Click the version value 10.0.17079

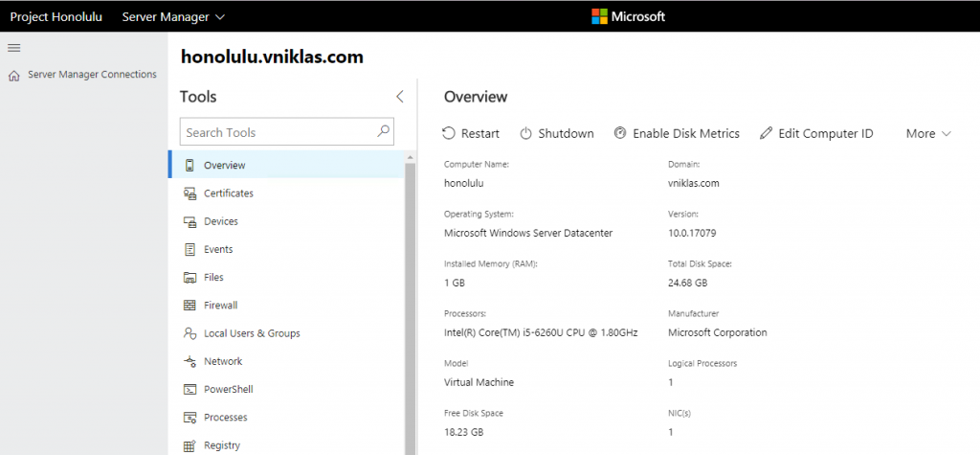pos(692,233)
